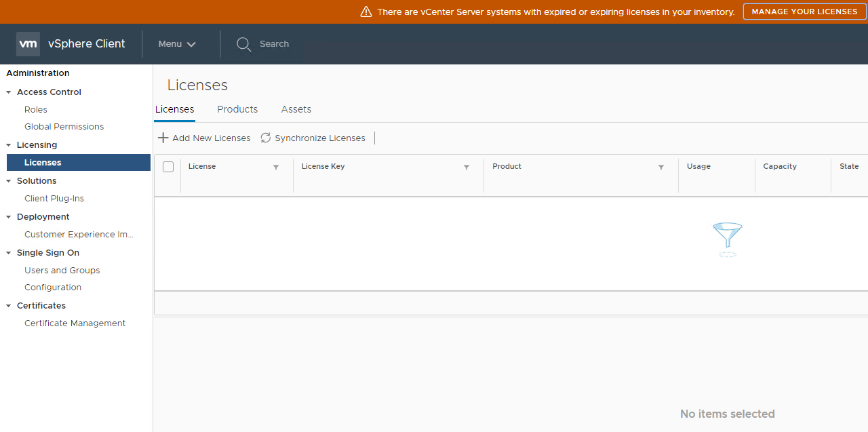Open Certificate Management page
This screenshot has width=868, height=432.
click(x=75, y=323)
